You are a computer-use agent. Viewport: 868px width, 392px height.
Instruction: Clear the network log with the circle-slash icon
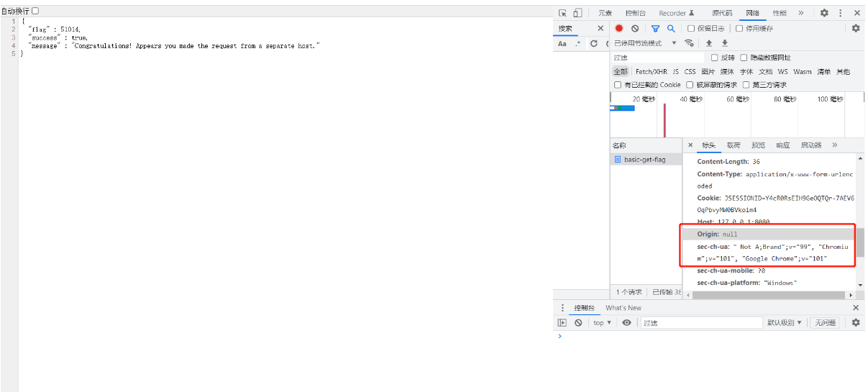click(x=635, y=28)
